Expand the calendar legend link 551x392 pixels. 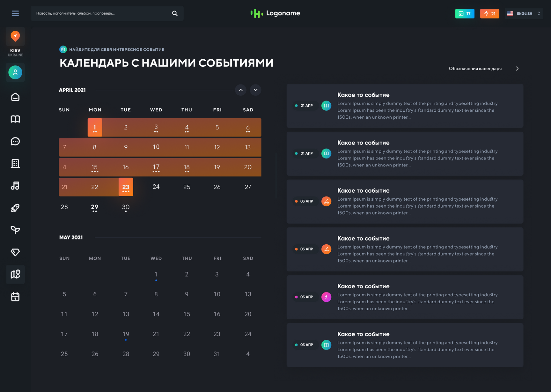pyautogui.click(x=483, y=69)
